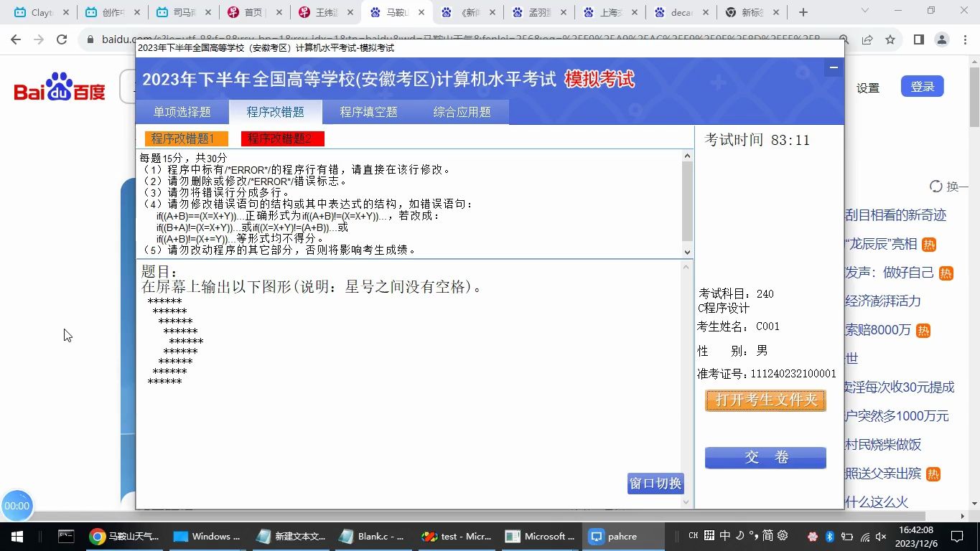Click the volume muted tray icon
The image size is (980, 551).
pos(882,536)
